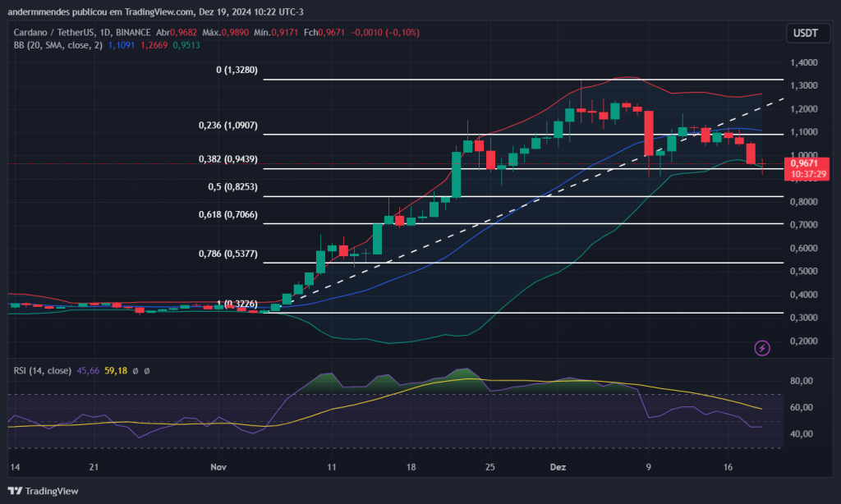This screenshot has width=841, height=504.
Task: Click the price scale value 1,4000
Action: click(x=804, y=62)
